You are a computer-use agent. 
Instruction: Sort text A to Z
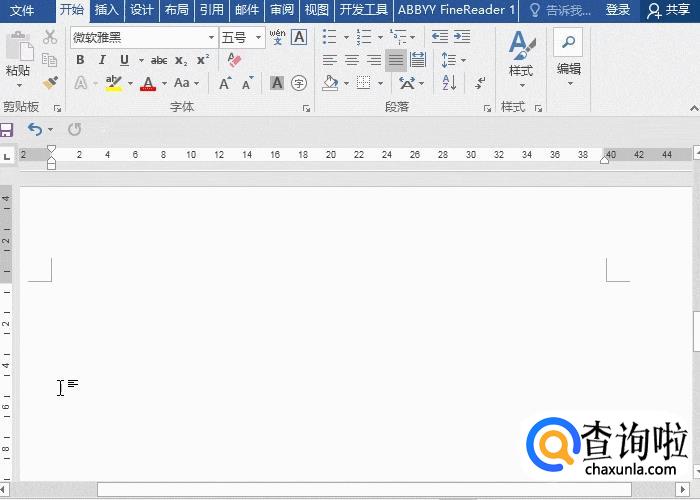tap(449, 83)
